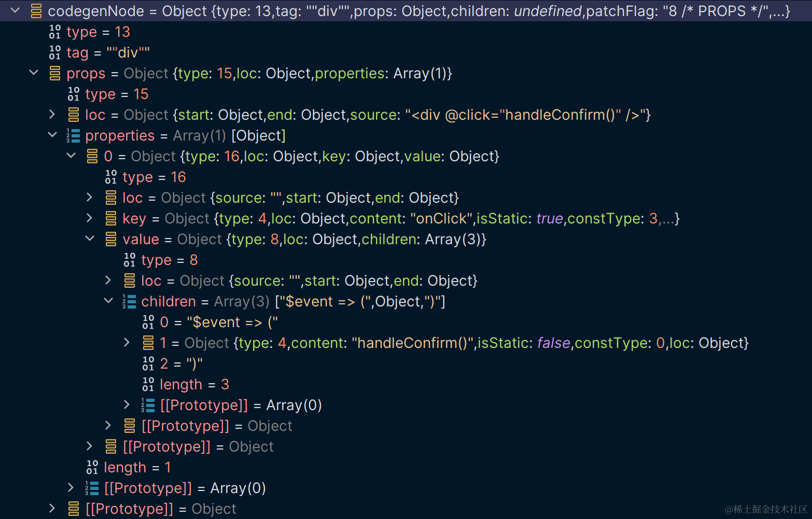
Task: Expand the last [[Prototype]] = Object row
Action: coord(52,508)
